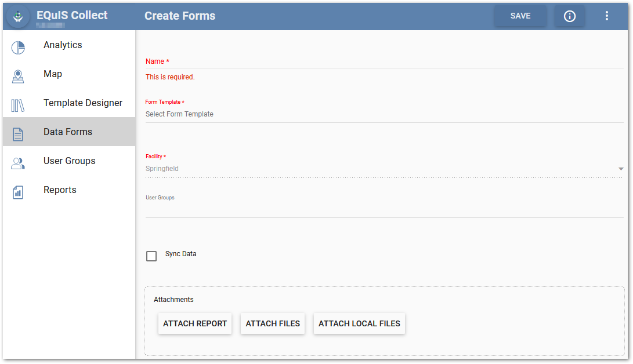
Task: Click ATTACH LOCAL FILES in Attachments
Action: [x=359, y=323]
